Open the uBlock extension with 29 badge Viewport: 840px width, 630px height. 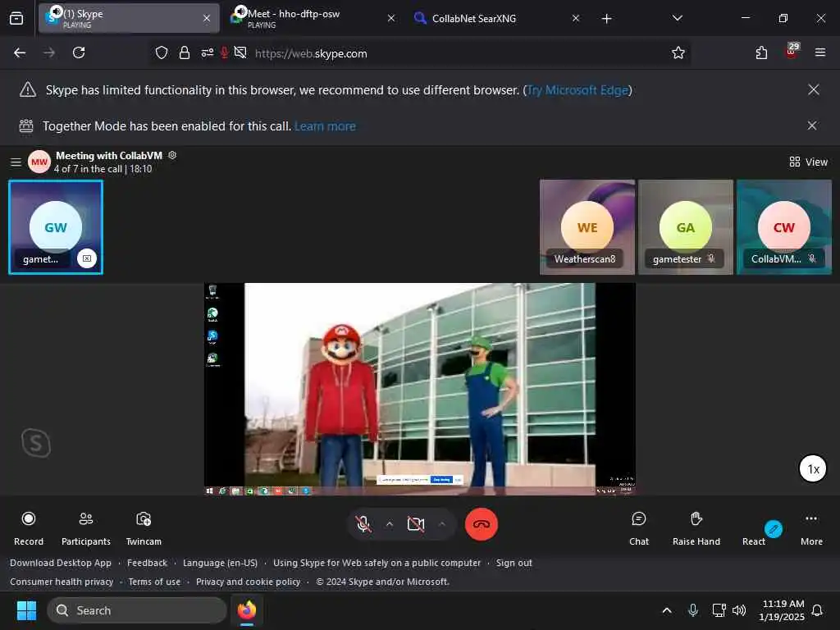[791, 52]
